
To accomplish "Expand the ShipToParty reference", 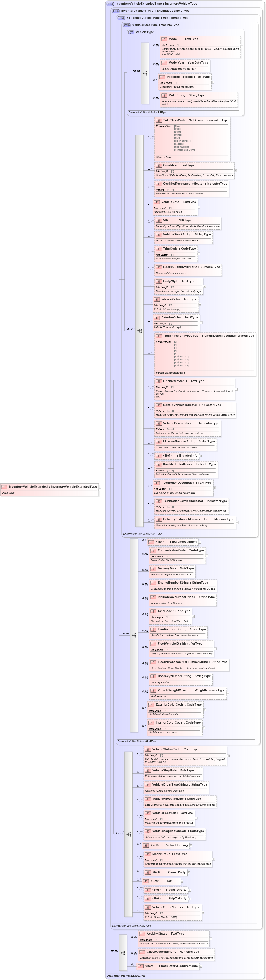I will point(189,899).
